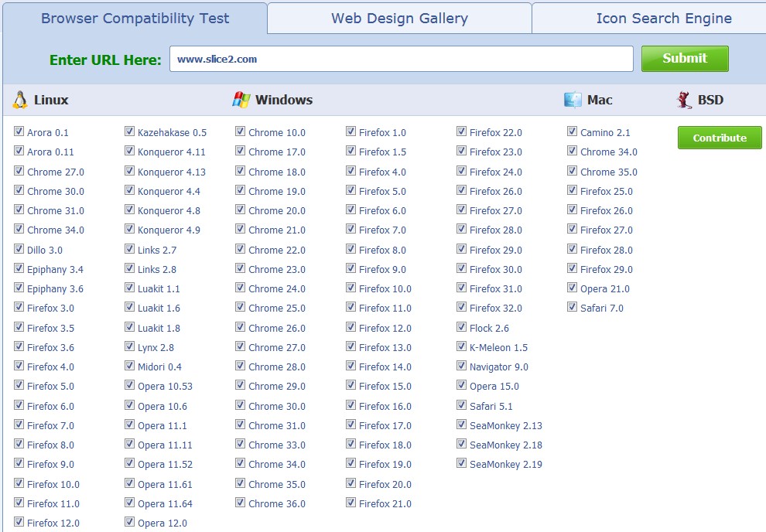The width and height of the screenshot is (766, 532).
Task: Toggle the Konqueror 4.8 checkbox
Action: click(x=129, y=210)
